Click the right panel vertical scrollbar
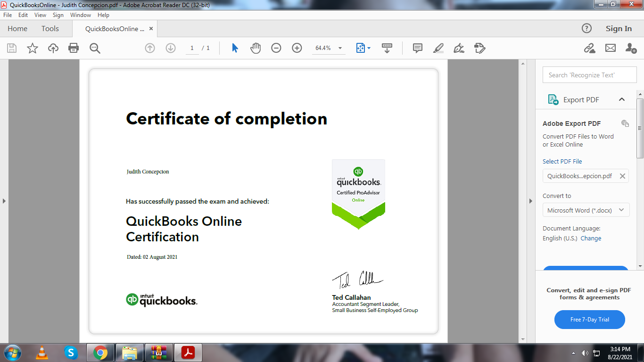 pyautogui.click(x=640, y=128)
